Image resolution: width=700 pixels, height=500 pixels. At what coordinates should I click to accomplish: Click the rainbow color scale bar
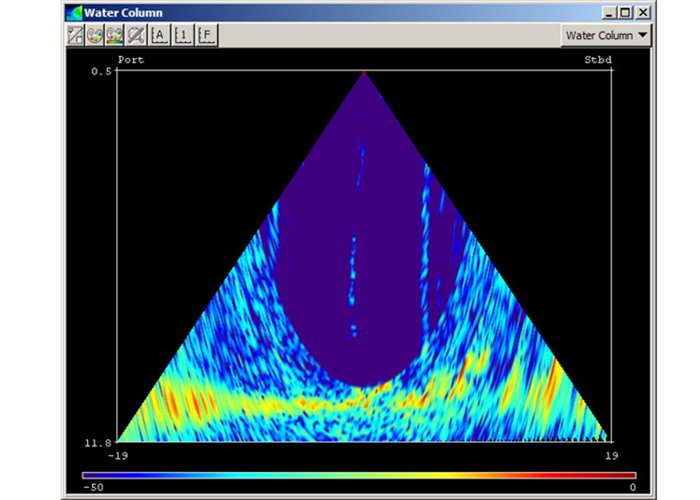point(358,475)
